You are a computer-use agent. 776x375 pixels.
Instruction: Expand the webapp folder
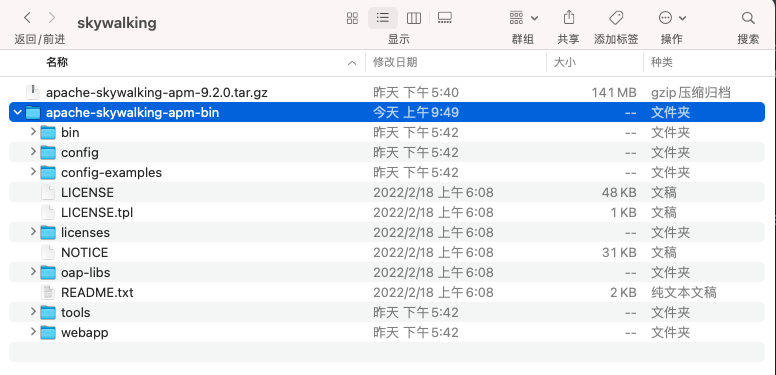33,331
